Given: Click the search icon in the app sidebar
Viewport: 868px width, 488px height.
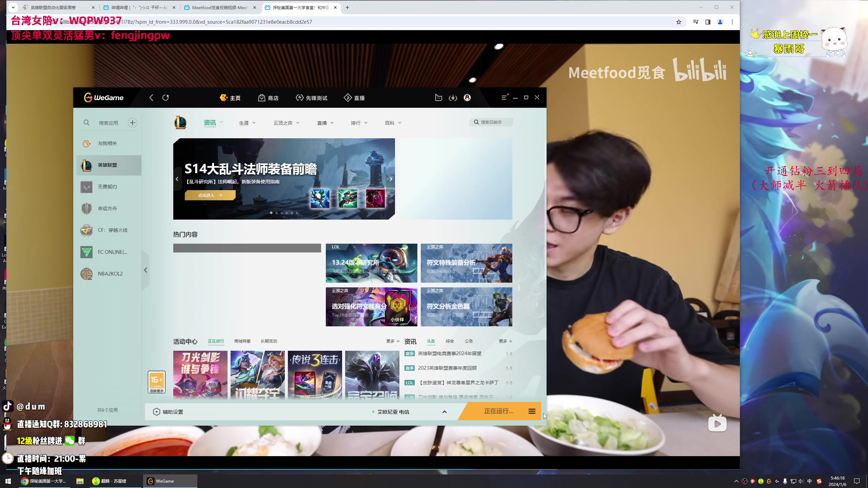Looking at the screenshot, I should coord(86,123).
